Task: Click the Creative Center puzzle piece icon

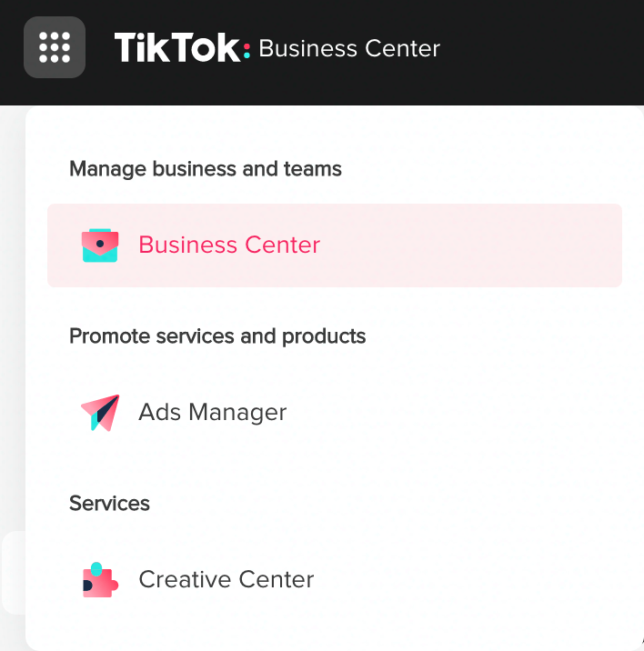Action: pos(100,580)
